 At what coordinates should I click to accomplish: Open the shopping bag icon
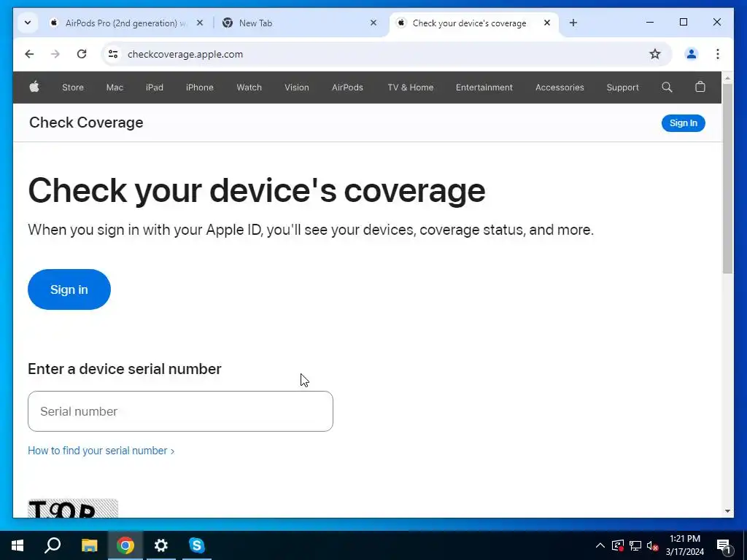click(700, 87)
